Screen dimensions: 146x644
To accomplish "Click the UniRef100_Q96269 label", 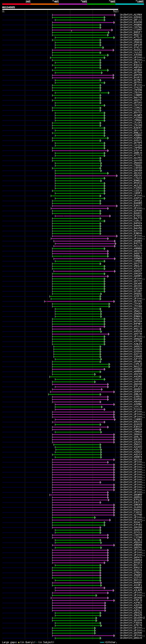I will [131, 273].
